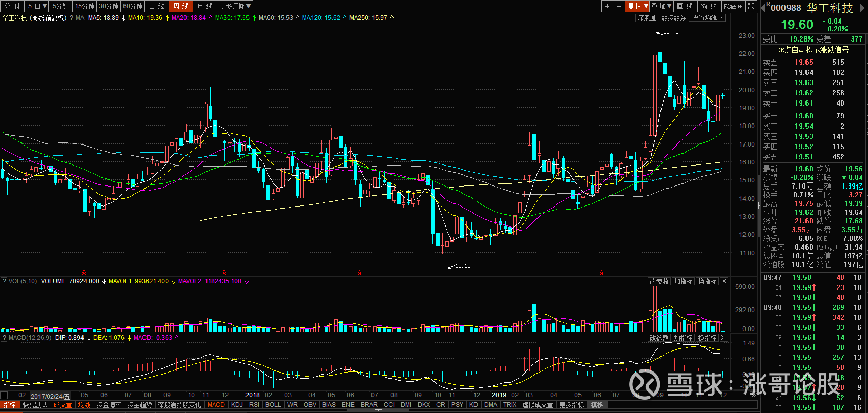Click 换指标 in MACD panel

point(707,338)
